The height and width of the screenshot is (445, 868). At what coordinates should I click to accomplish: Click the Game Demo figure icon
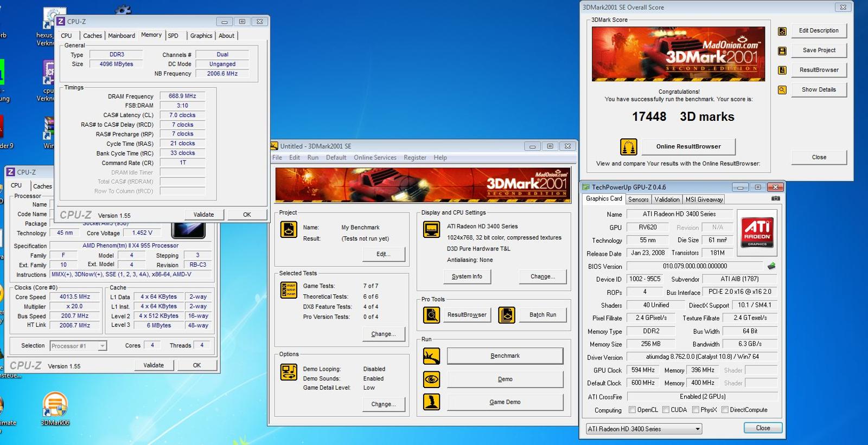click(x=431, y=402)
